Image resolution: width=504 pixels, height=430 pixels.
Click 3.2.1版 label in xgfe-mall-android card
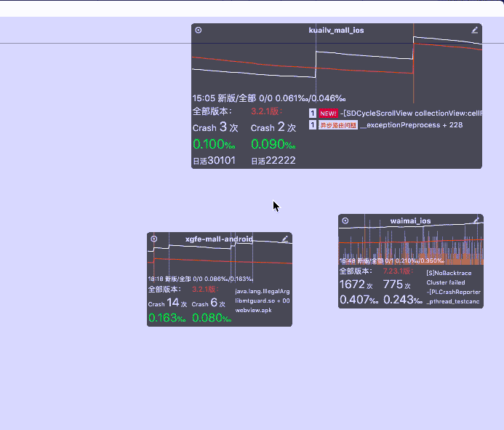pyautogui.click(x=205, y=289)
